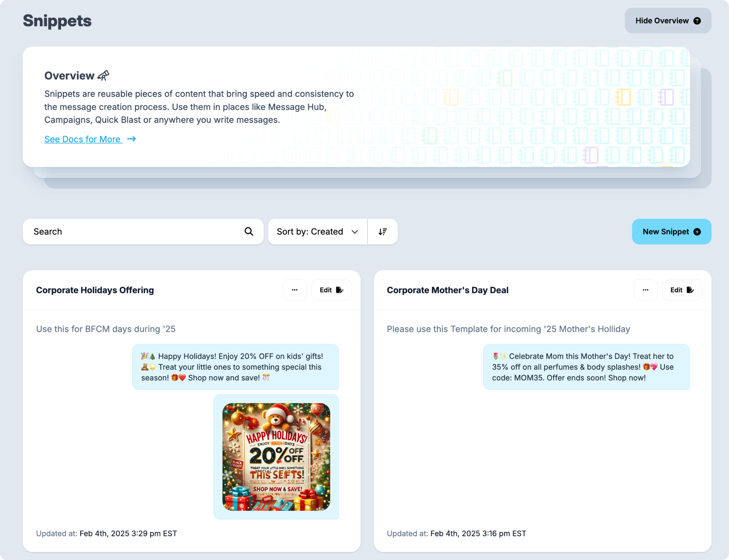Focus the Search input field
This screenshot has height=560, width=729.
coord(133,232)
